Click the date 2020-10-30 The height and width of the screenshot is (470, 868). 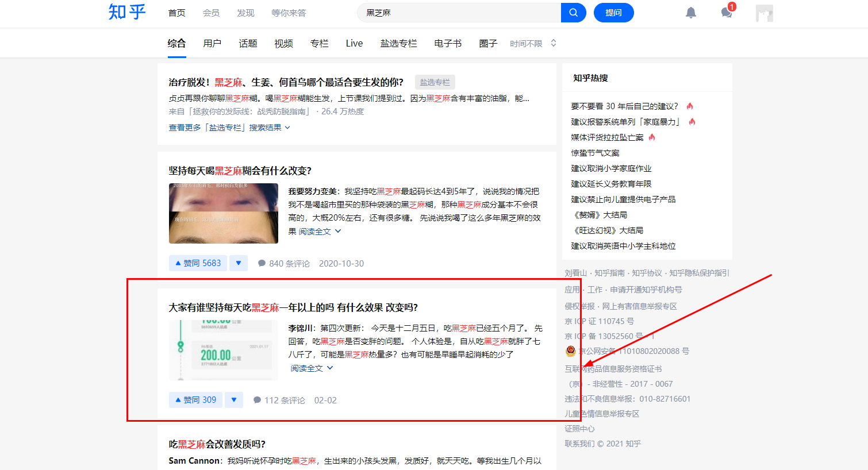click(341, 264)
